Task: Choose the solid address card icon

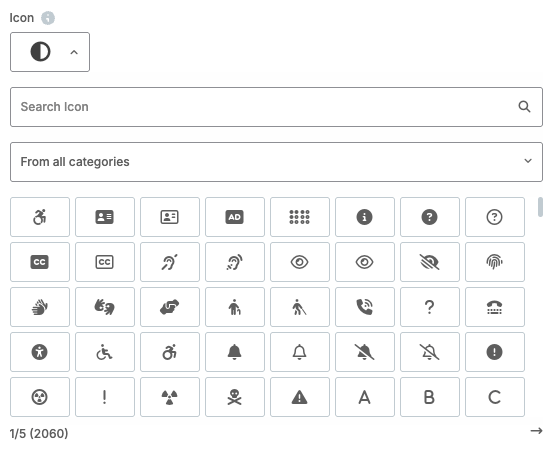Action: click(x=105, y=217)
